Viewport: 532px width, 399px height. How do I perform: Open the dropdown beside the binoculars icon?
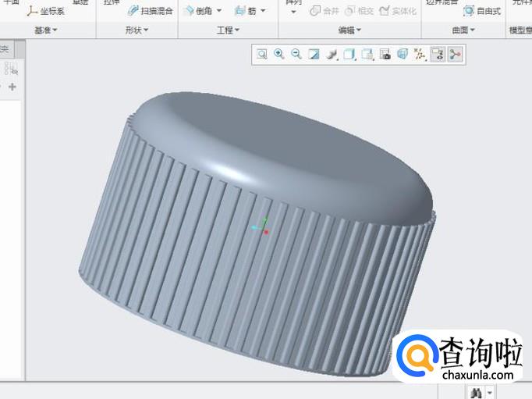[490, 393]
